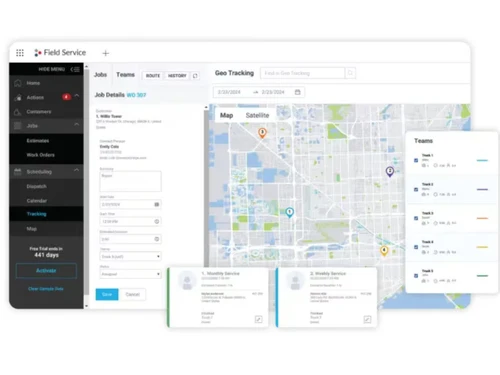Select orange map pin number 3
The image size is (500, 375).
(x=262, y=133)
